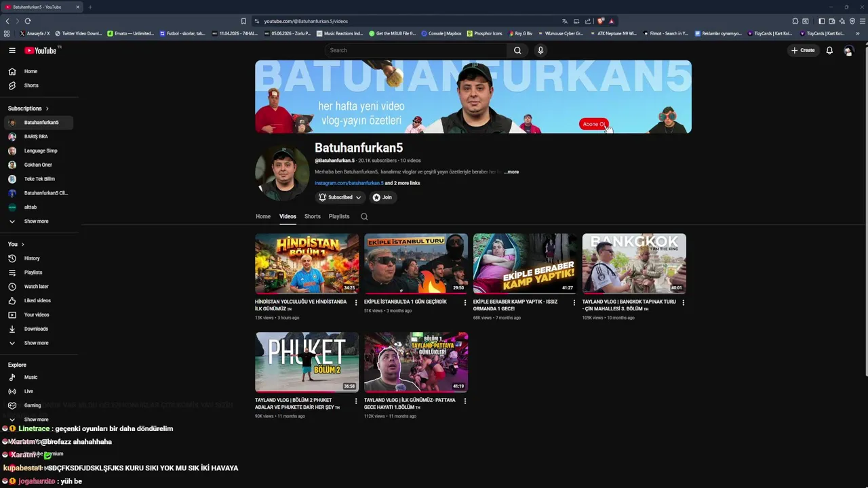
Task: Open Batuhanfurkan5 subscription in sidebar
Action: point(39,123)
